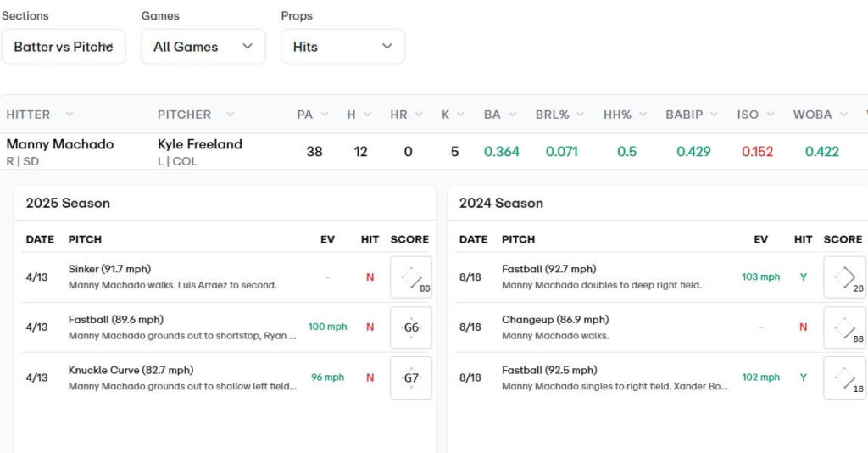Click the Sinker (91.7 mph) pitch row
This screenshot has width=868, height=453.
tap(227, 277)
